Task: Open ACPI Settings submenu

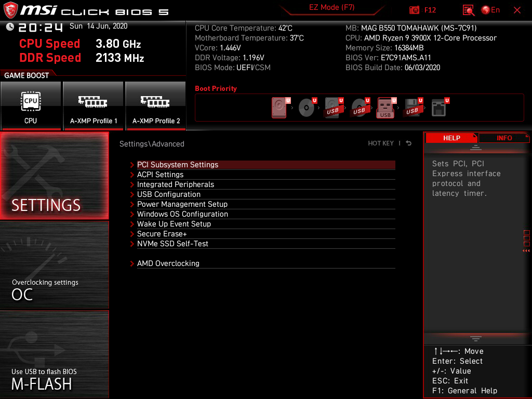Action: 266,175
